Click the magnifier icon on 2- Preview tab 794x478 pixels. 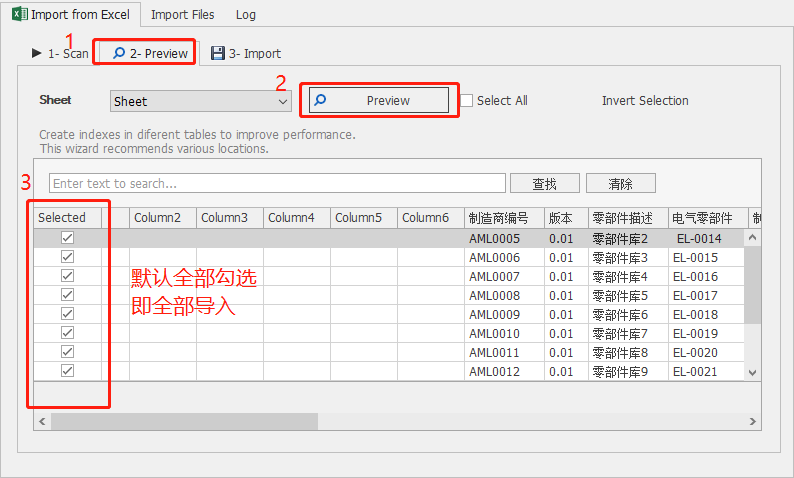tap(118, 53)
